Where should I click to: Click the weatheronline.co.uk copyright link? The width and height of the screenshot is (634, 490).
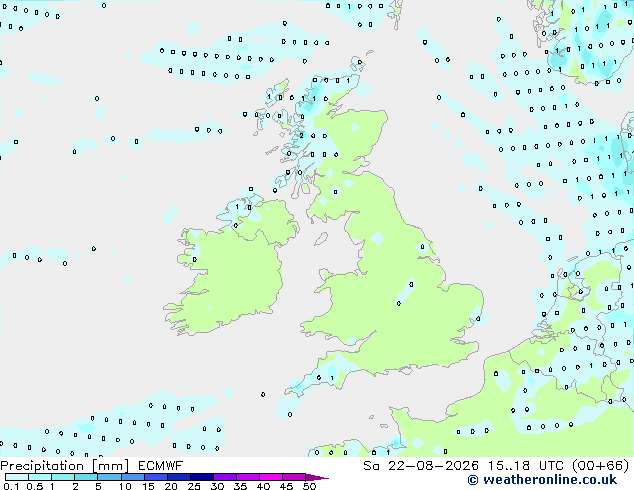542,480
